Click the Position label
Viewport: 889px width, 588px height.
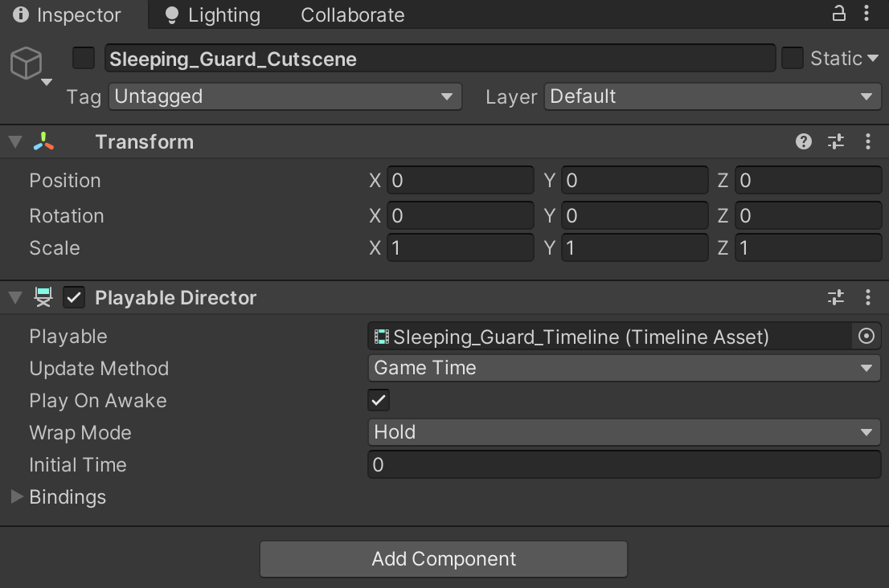point(65,180)
